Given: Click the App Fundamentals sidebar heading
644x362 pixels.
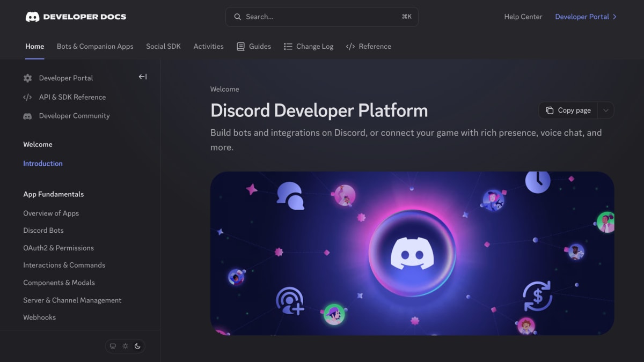Looking at the screenshot, I should (54, 194).
